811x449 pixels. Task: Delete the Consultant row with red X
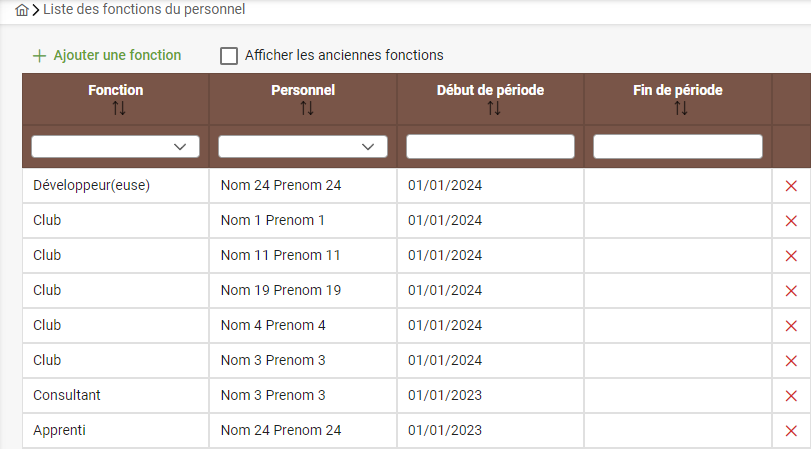(x=791, y=396)
